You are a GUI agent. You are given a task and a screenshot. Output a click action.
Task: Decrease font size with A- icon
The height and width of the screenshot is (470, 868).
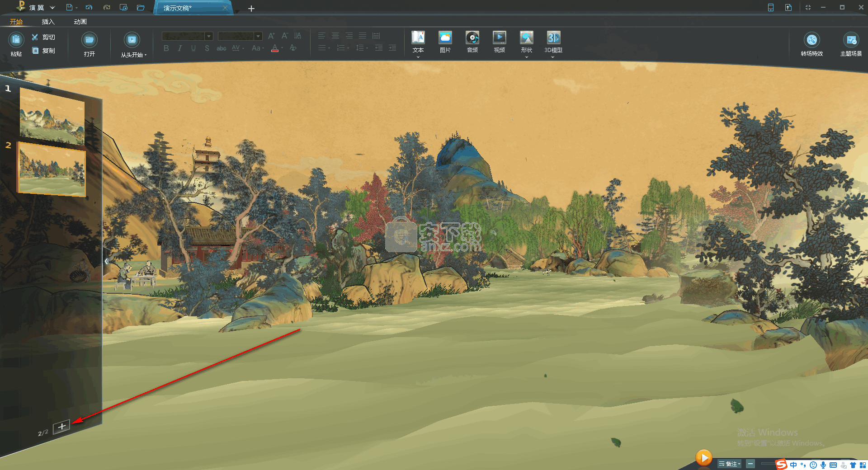[x=285, y=36]
